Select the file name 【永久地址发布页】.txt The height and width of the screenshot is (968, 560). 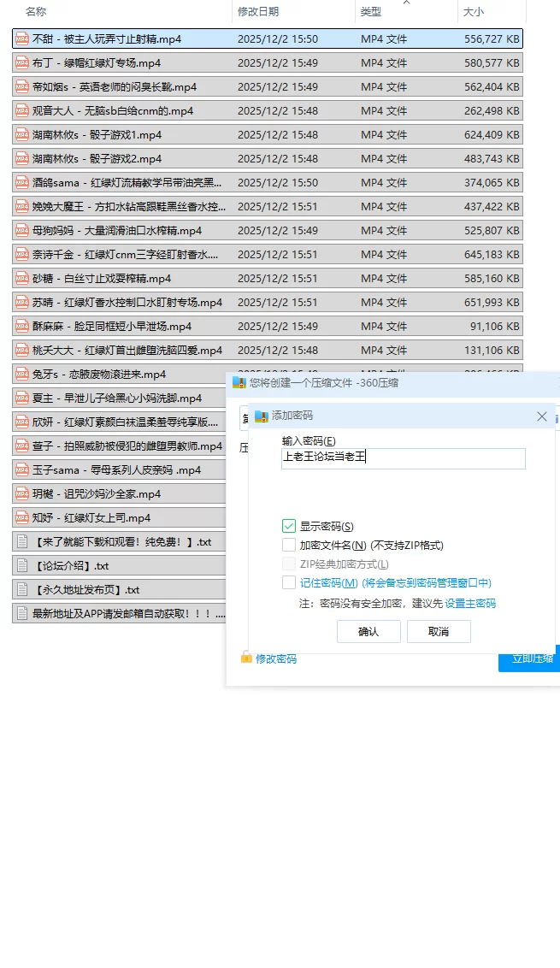pos(86,590)
